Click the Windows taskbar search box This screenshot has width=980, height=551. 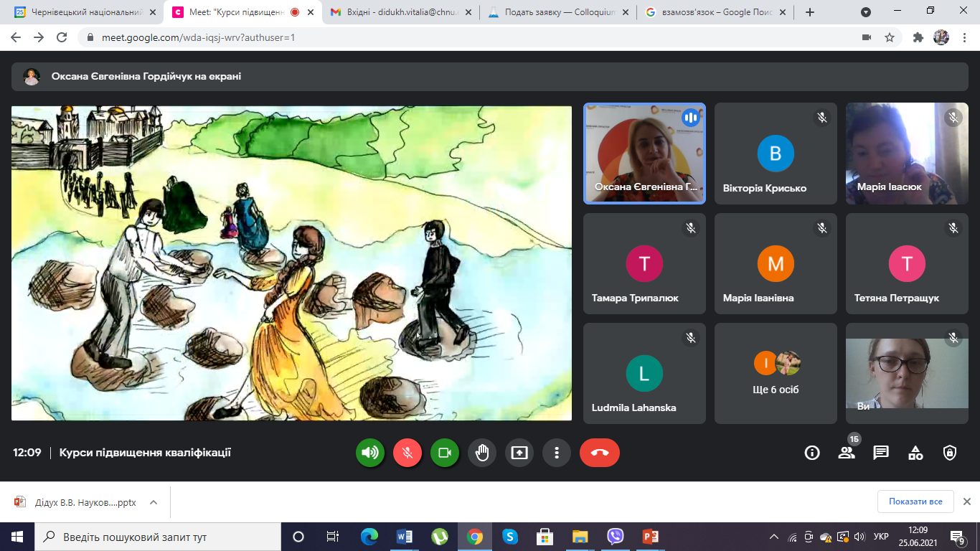point(158,537)
